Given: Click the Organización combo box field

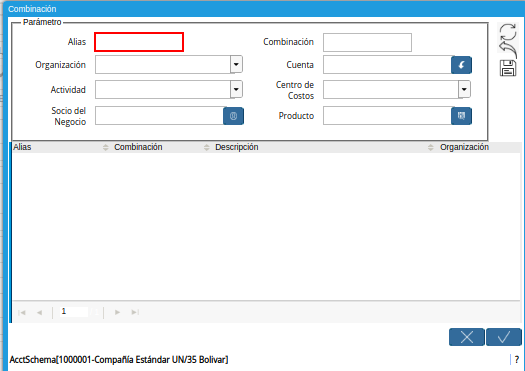Looking at the screenshot, I should (x=163, y=65).
